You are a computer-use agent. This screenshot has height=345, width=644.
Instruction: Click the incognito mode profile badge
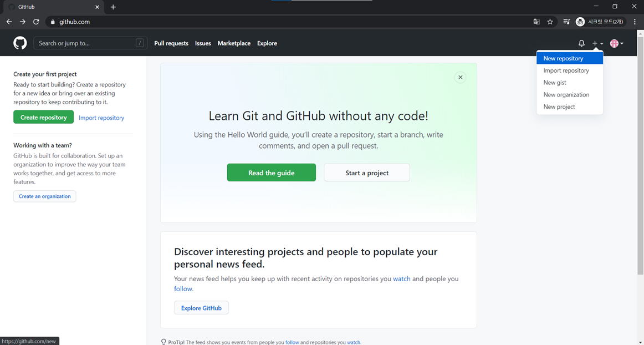pos(600,22)
